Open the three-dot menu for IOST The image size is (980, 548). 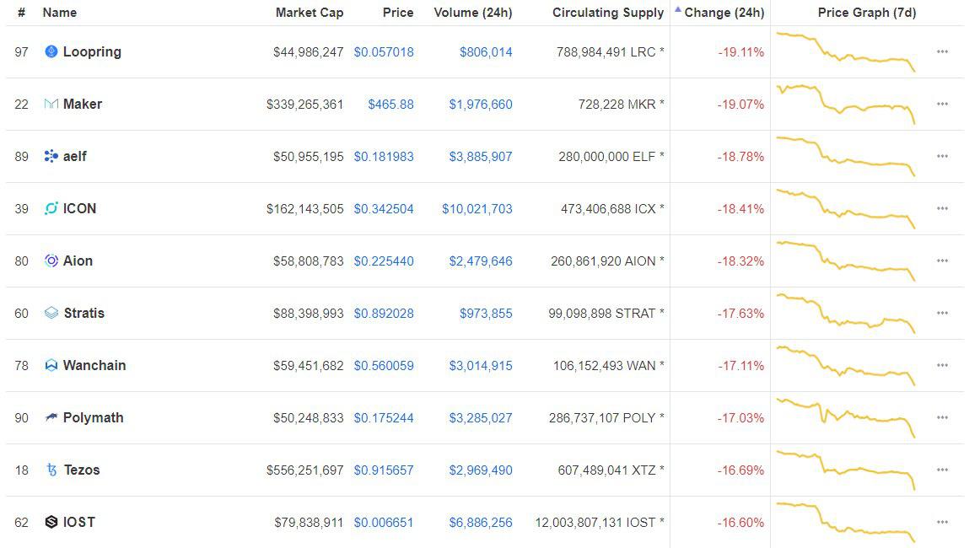(942, 523)
